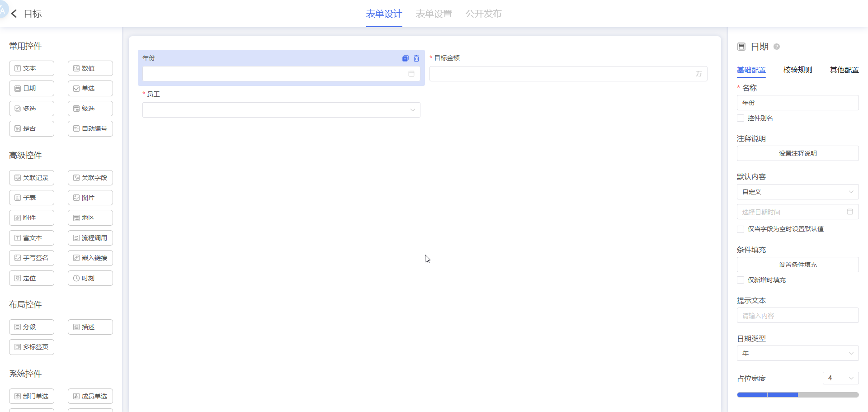Check 仅当字段为空时设置默认值
Image resolution: width=868 pixels, height=412 pixels.
coord(741,229)
